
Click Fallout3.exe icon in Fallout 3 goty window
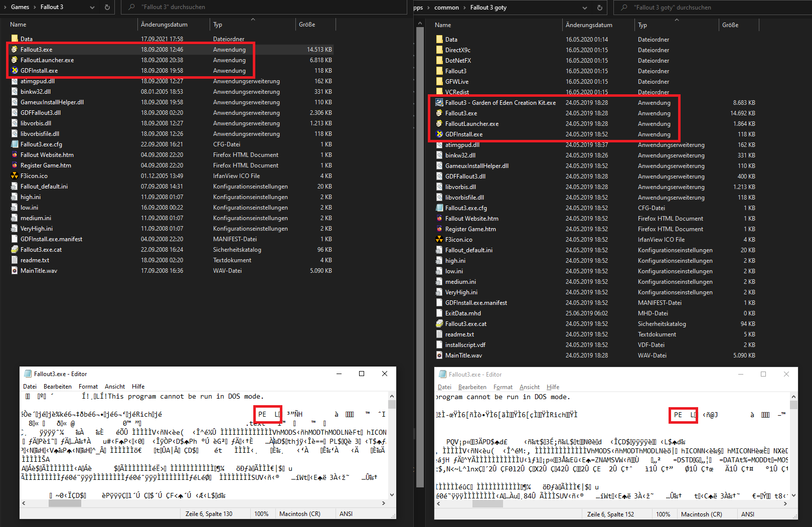click(x=439, y=113)
